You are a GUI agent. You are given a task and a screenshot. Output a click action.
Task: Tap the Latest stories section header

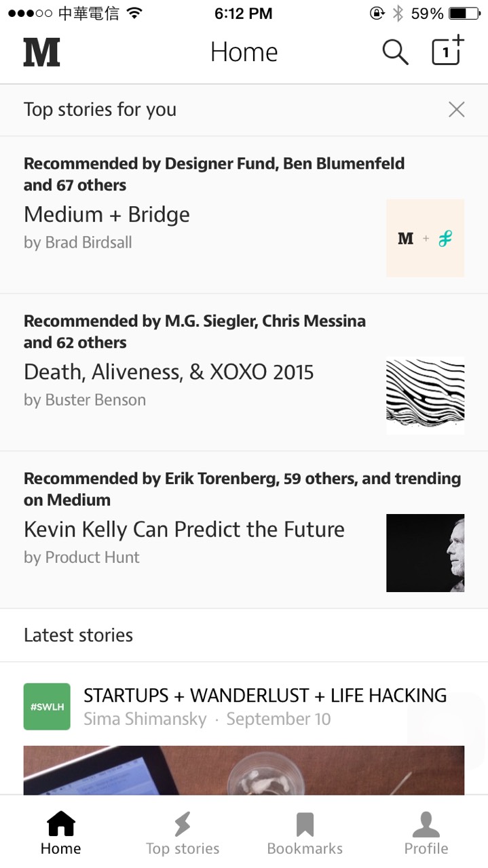pyautogui.click(x=79, y=635)
